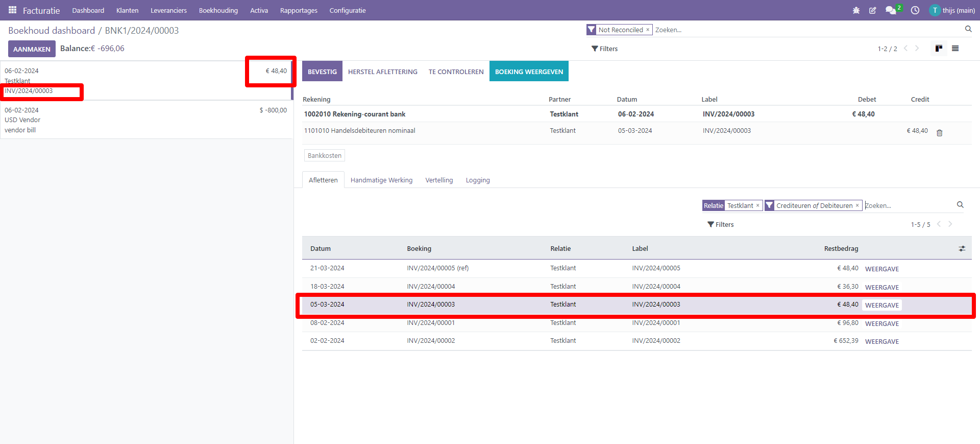Delete the Handelsdebiteuren line with trash icon

click(939, 133)
